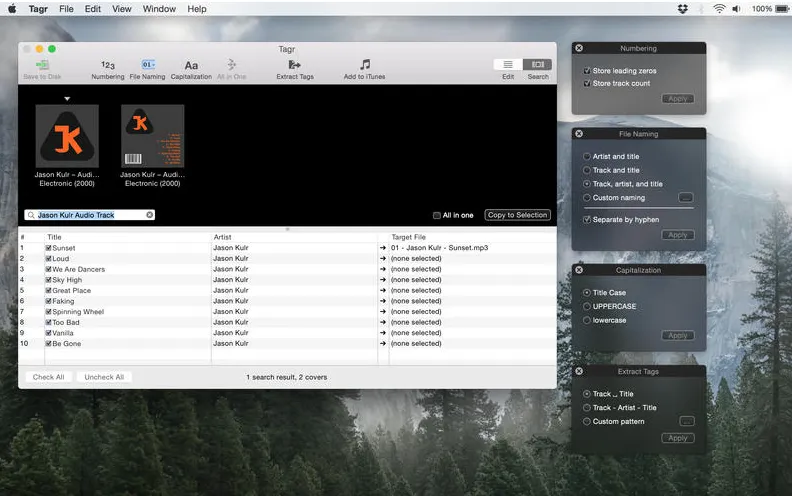Select the File Naming toolbar icon
Viewport: 792px width, 496px height.
(148, 65)
